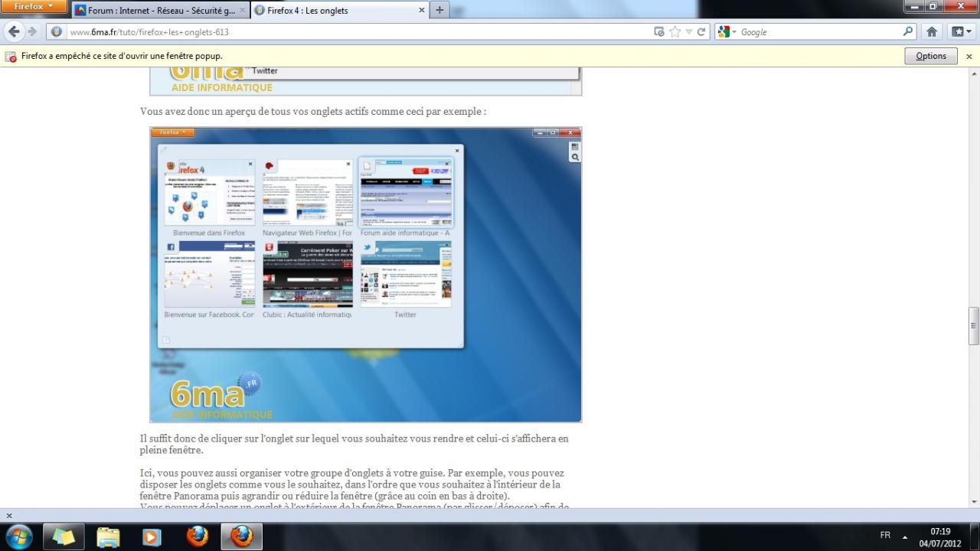The image size is (980, 551).
Task: Switch to the Forum : Internet - Réseau tab
Action: pyautogui.click(x=161, y=11)
